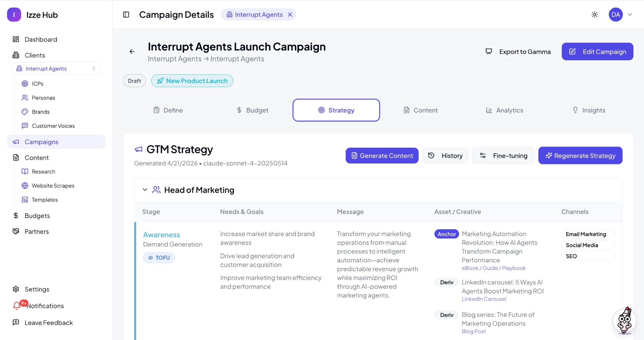The width and height of the screenshot is (644, 340).
Task: Click the Awareness stage label
Action: (162, 235)
